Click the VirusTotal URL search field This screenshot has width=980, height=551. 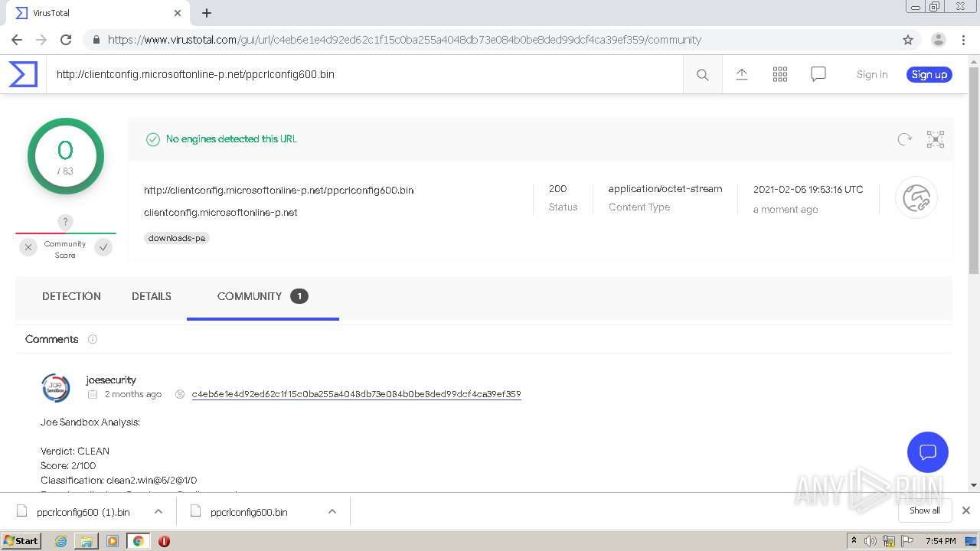point(364,74)
